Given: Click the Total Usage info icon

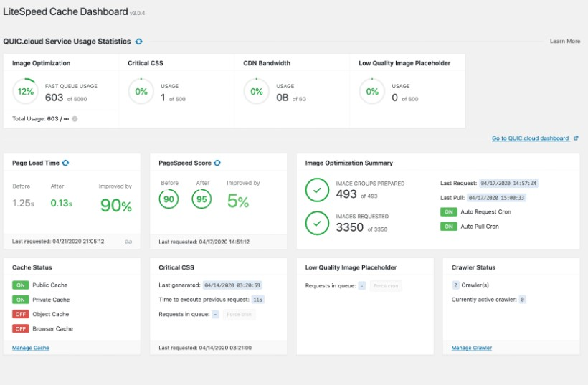Looking at the screenshot, I should (75, 119).
